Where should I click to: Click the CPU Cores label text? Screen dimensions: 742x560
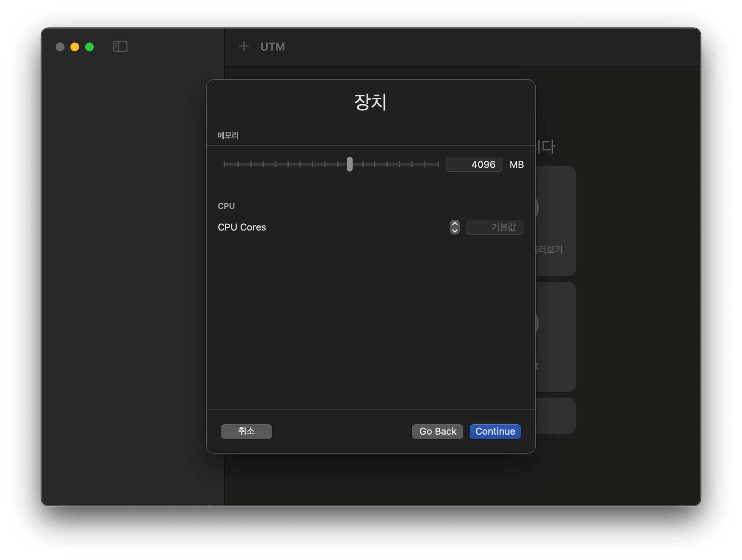click(x=242, y=227)
